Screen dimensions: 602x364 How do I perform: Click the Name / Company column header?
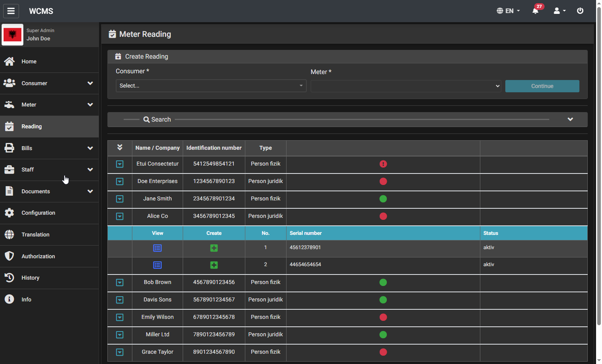pyautogui.click(x=157, y=148)
